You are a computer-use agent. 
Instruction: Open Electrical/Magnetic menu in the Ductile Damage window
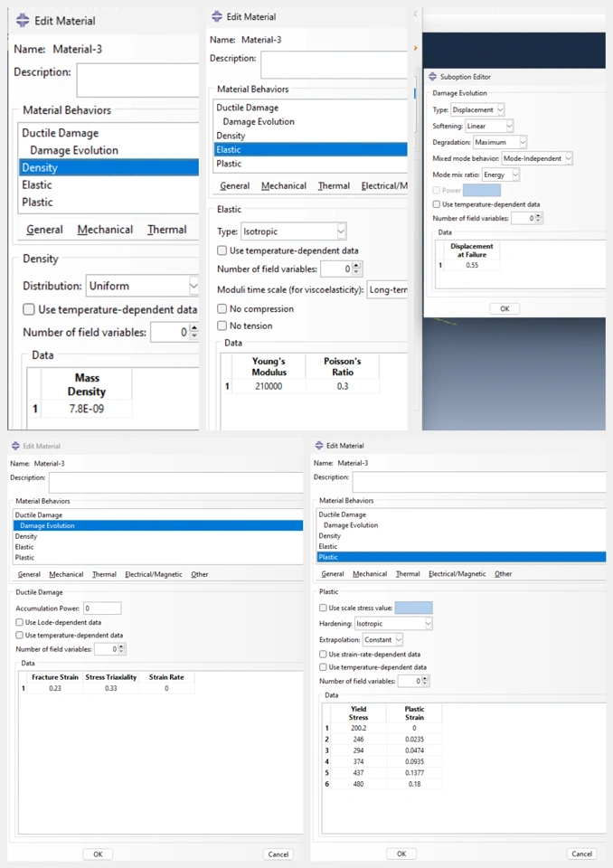[154, 575]
